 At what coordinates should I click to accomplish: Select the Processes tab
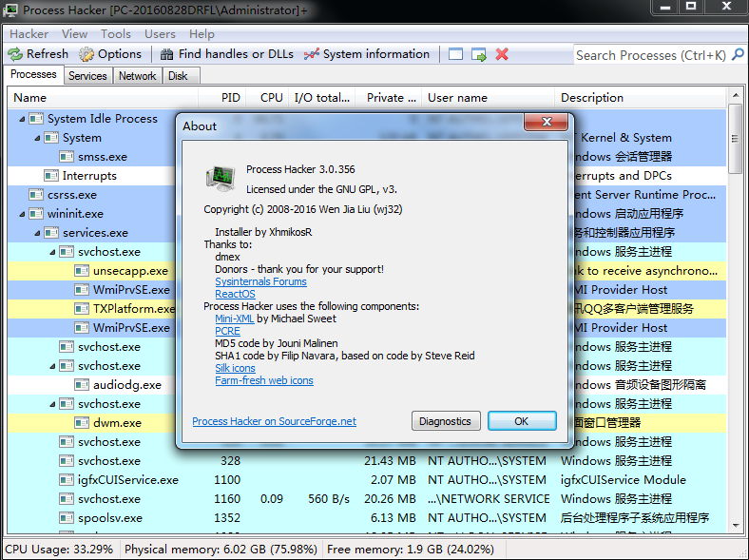pyautogui.click(x=33, y=74)
